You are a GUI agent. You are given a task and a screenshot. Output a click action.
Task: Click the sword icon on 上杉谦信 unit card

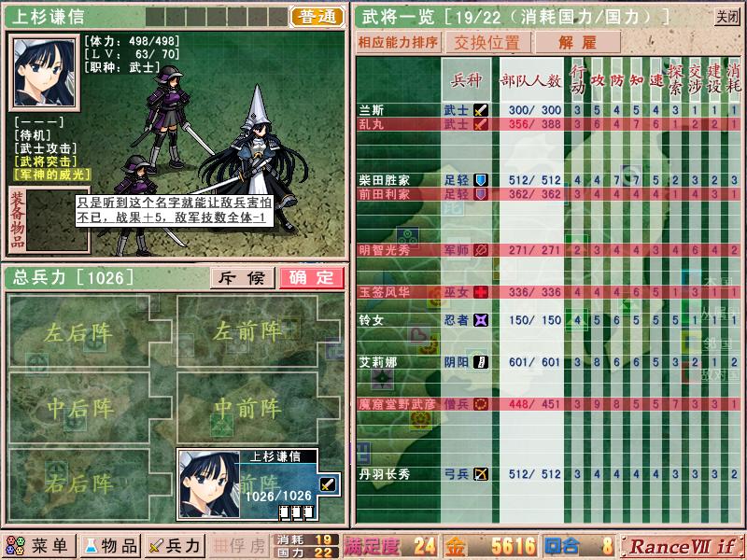(x=328, y=484)
